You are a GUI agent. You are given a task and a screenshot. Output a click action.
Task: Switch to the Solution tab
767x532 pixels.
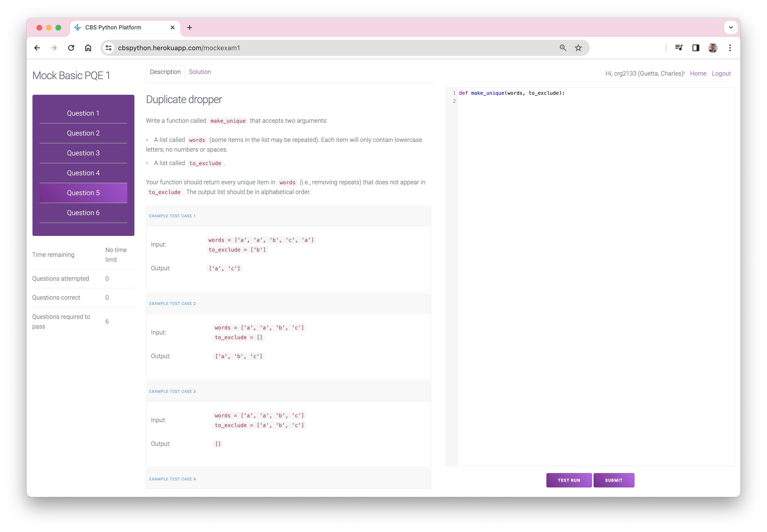pos(200,72)
